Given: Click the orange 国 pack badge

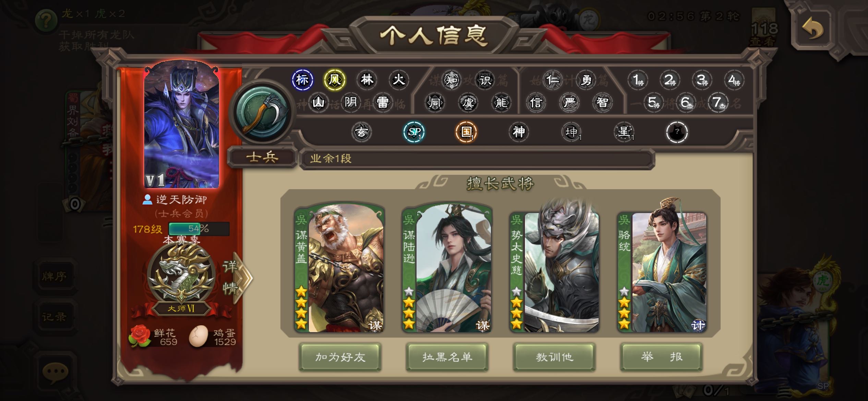Looking at the screenshot, I should [x=466, y=132].
